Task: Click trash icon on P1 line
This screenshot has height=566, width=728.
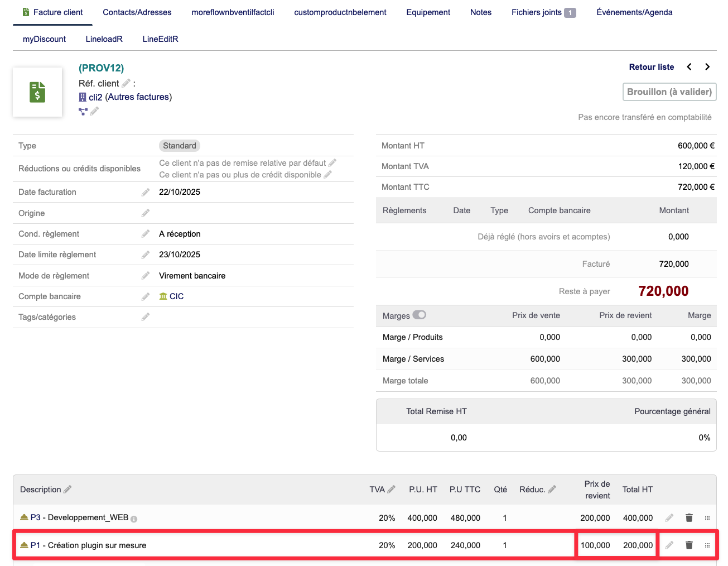Action: pos(689,545)
